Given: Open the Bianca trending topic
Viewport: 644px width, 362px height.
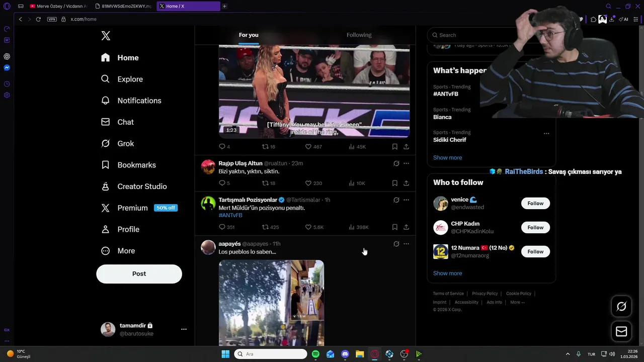Looking at the screenshot, I should coord(442,117).
